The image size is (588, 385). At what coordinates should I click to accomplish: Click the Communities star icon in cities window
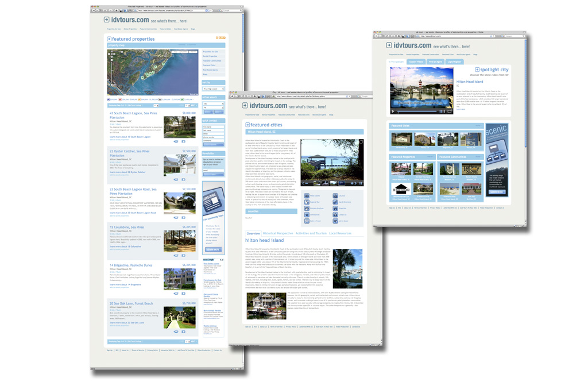pos(307,215)
